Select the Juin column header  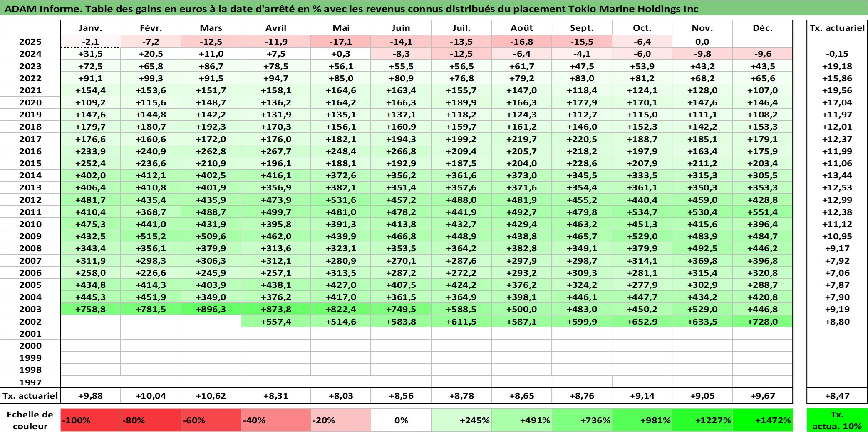(401, 28)
